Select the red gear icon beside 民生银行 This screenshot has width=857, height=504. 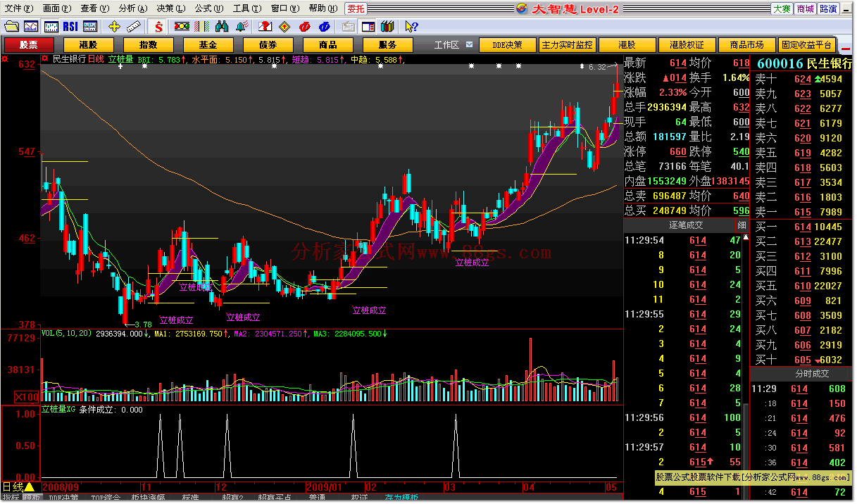point(45,59)
